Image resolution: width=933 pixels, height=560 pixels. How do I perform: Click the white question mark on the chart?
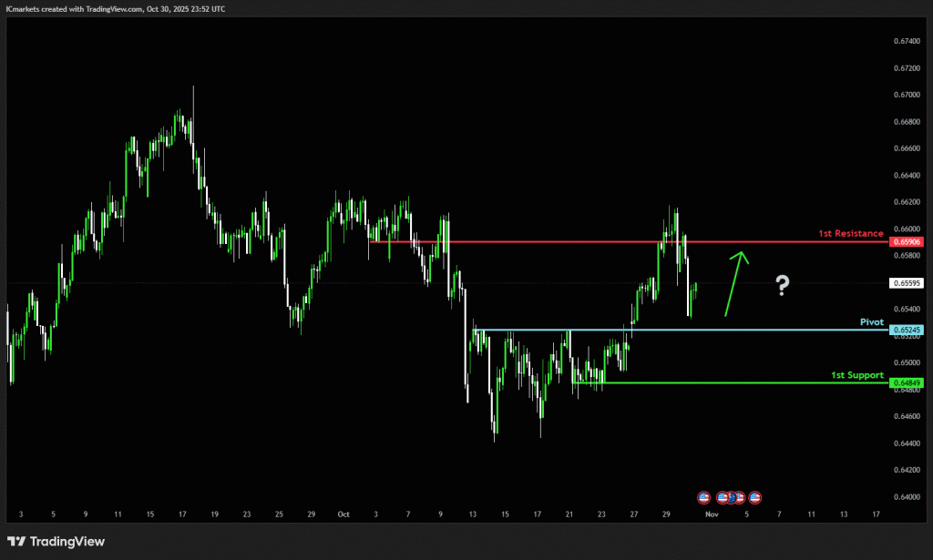782,286
